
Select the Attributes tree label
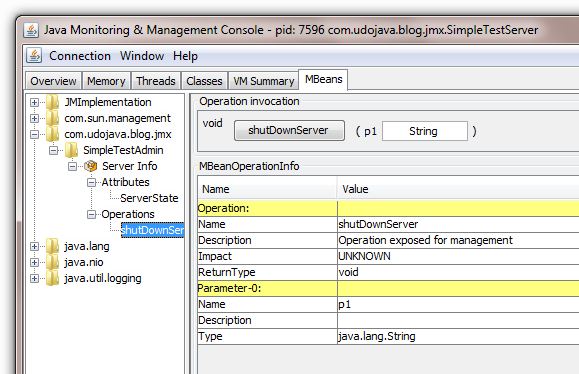tap(126, 182)
